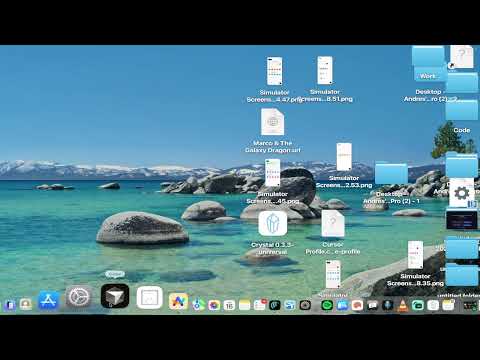Open the white framed-window app in the Dock

150,297
